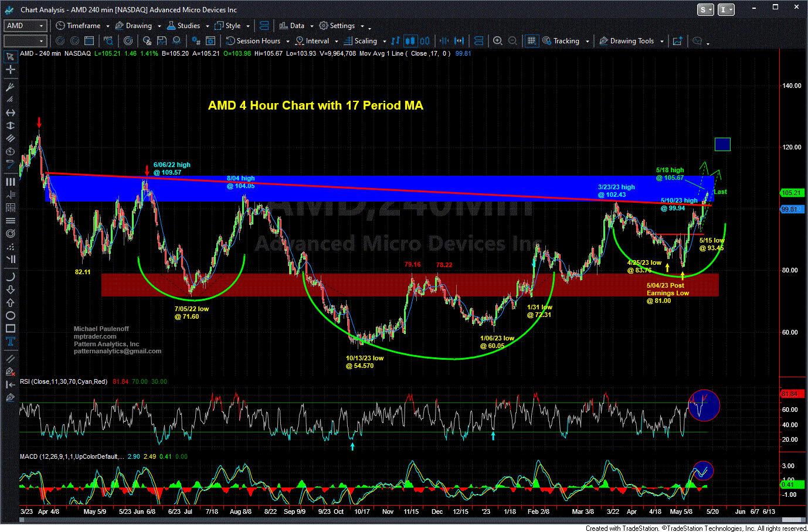Click the gear with hash symbol icon

coord(196,41)
